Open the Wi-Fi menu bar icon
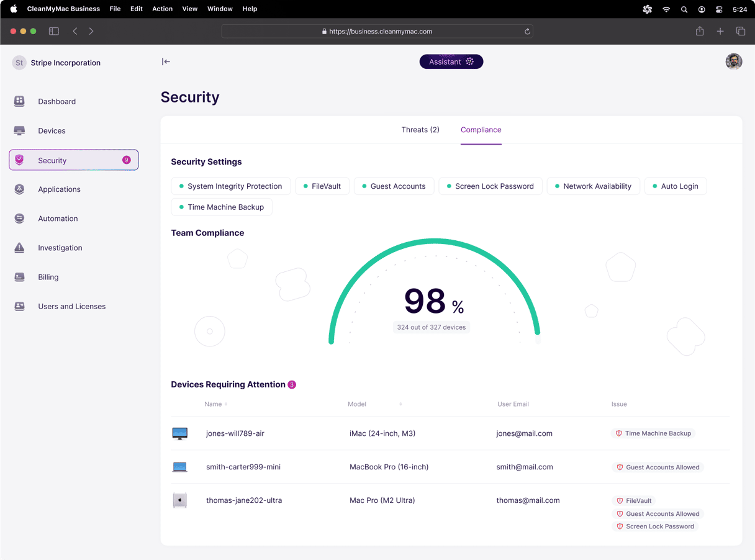This screenshot has width=755, height=560. click(x=666, y=9)
